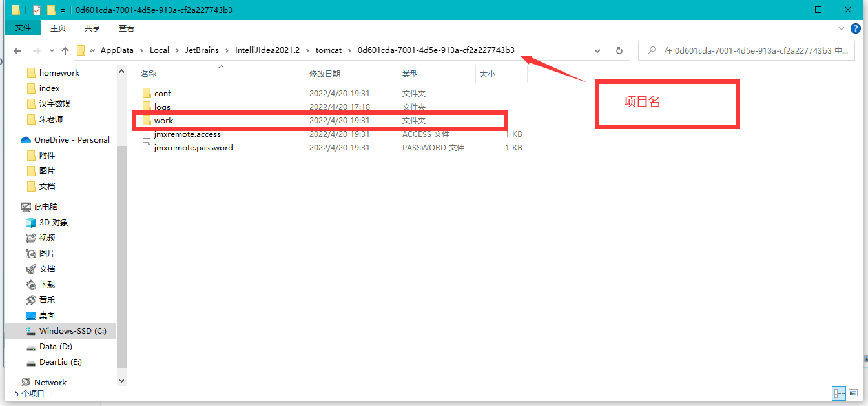868x406 pixels.
Task: Sort by 修改日期 column header
Action: [325, 74]
